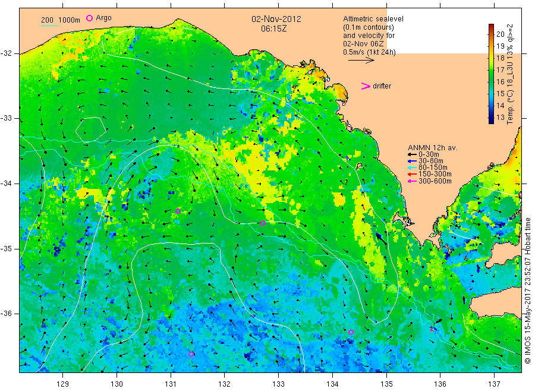Click the longitude axis label 131
Image resolution: width=535 pixels, height=392 pixels.
171,384
